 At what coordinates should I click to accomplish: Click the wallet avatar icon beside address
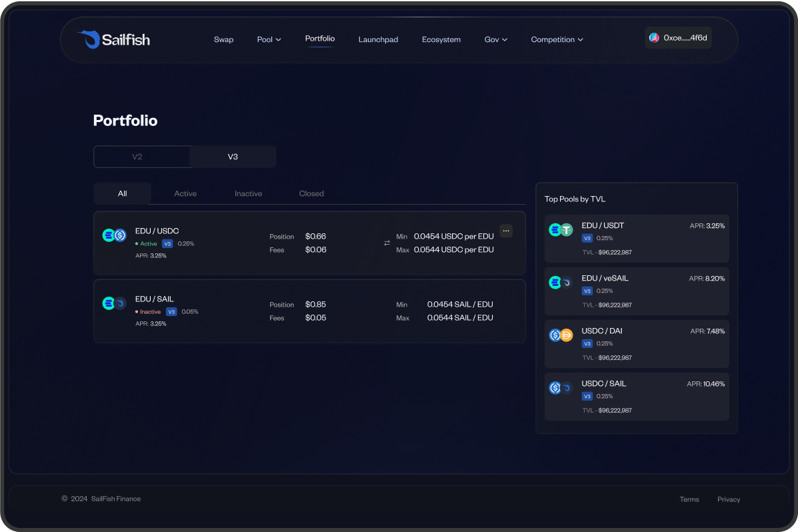[x=654, y=38]
